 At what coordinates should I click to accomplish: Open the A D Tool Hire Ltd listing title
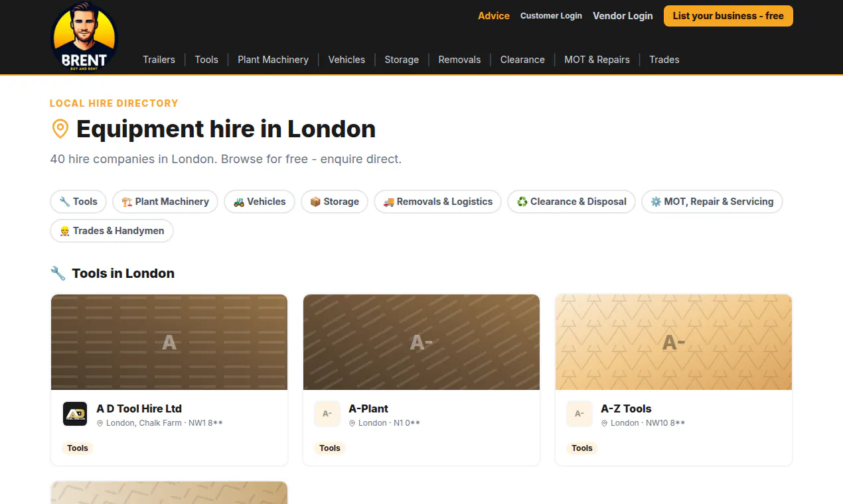point(139,409)
